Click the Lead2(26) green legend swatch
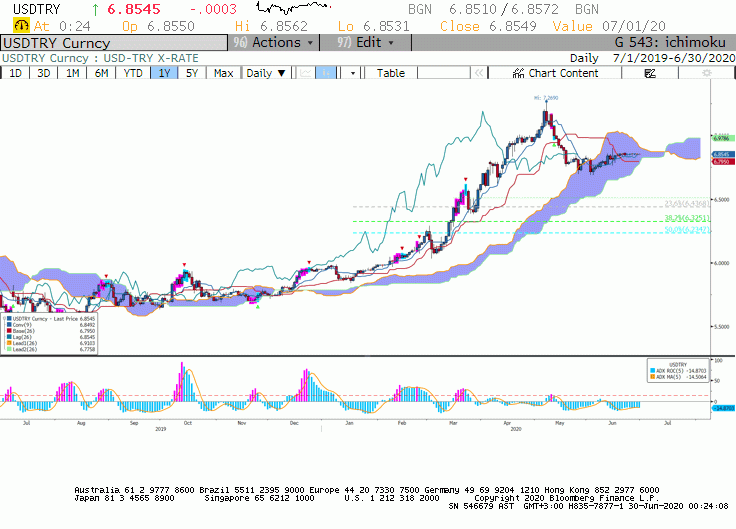736x529 pixels. point(9,349)
